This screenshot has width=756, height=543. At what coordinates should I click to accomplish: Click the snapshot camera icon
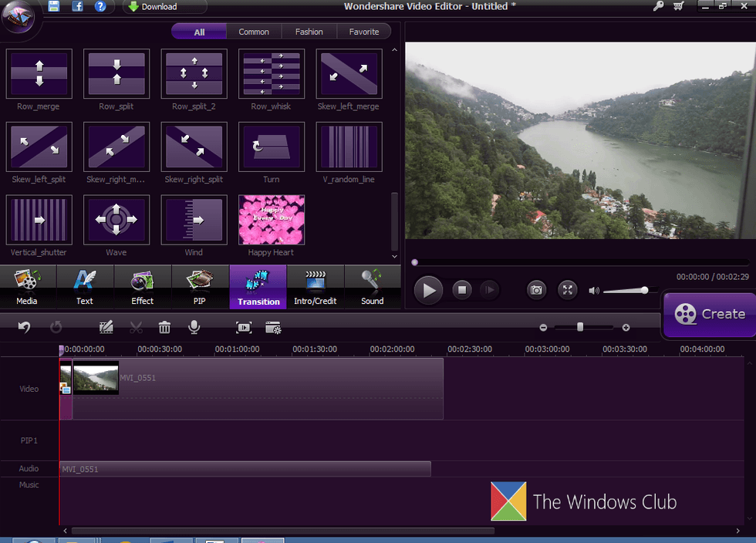click(x=536, y=290)
